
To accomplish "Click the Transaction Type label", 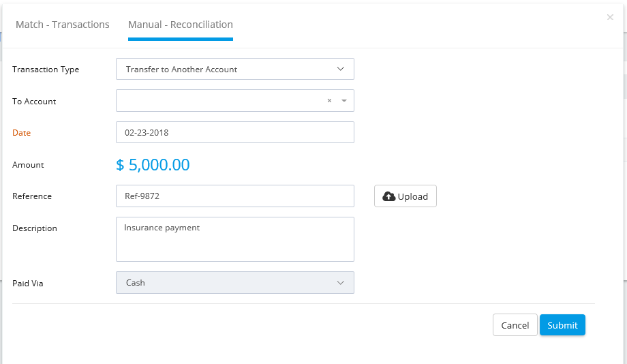I will click(x=46, y=70).
